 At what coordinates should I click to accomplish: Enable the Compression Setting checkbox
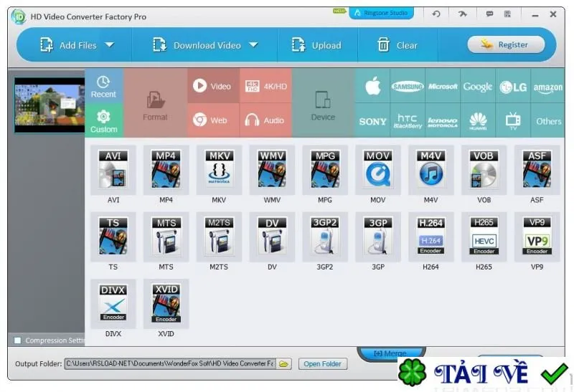17,340
